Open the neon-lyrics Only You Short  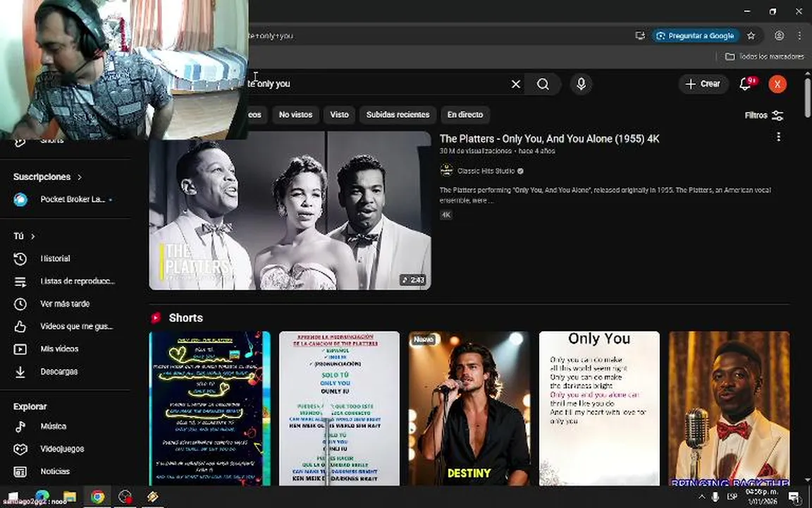pos(210,409)
